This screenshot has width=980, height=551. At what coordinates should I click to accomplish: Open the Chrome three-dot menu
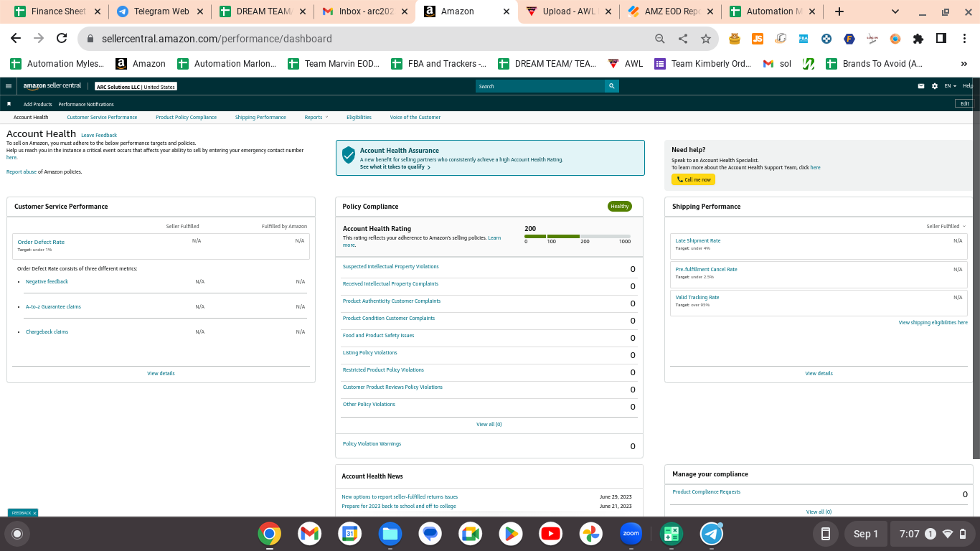click(964, 39)
